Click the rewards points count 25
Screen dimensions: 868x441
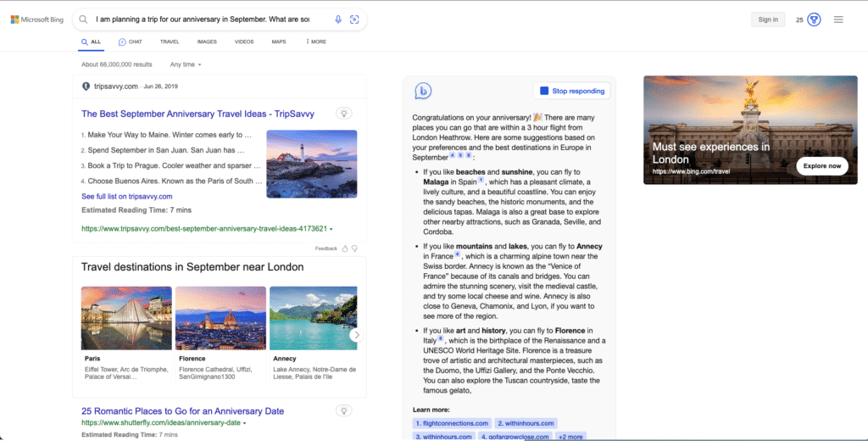coord(799,20)
